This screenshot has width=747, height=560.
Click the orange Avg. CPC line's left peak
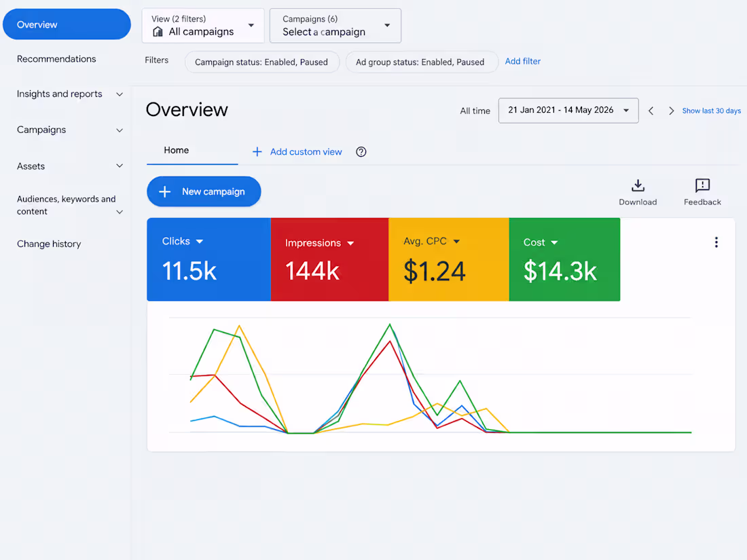[239, 326]
